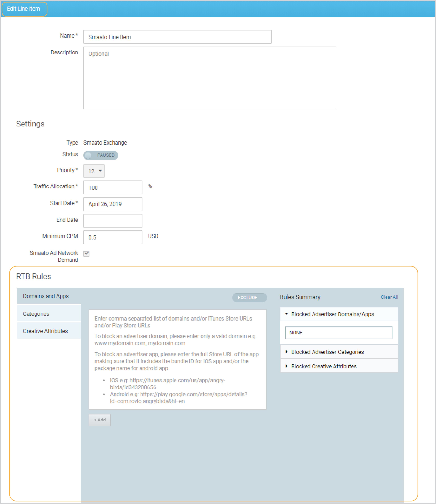The width and height of the screenshot is (436, 504).
Task: Switch to the Categories tab
Action: click(x=49, y=314)
